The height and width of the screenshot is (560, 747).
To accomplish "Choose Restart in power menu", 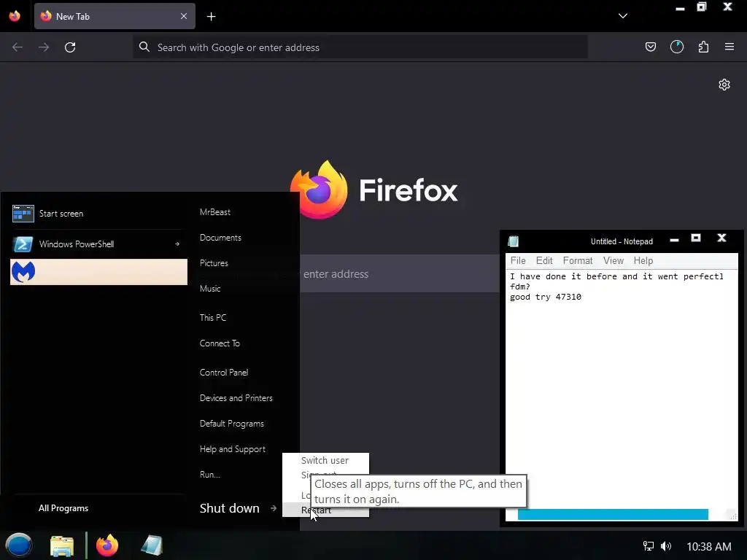I will point(325,510).
